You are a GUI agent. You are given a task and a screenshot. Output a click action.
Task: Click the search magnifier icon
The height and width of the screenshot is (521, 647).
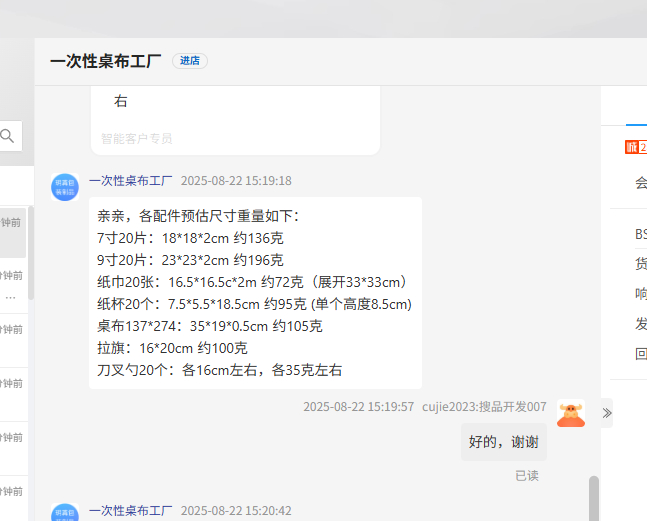[x=8, y=135]
